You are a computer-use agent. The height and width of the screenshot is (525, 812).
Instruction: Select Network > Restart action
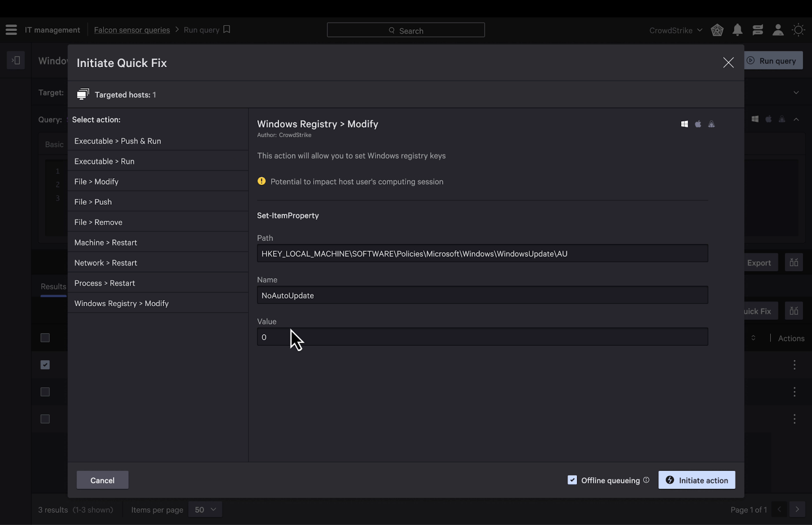pyautogui.click(x=158, y=262)
